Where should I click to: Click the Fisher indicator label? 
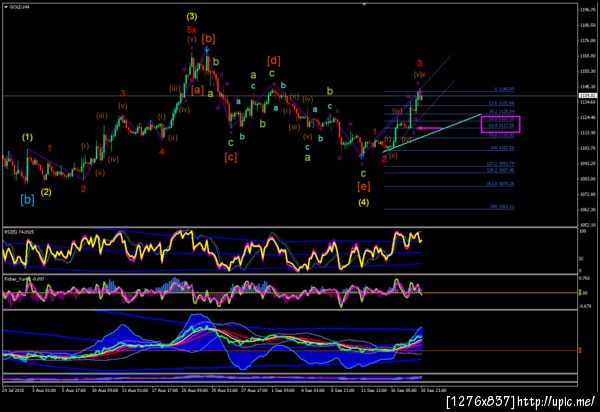coord(24,279)
